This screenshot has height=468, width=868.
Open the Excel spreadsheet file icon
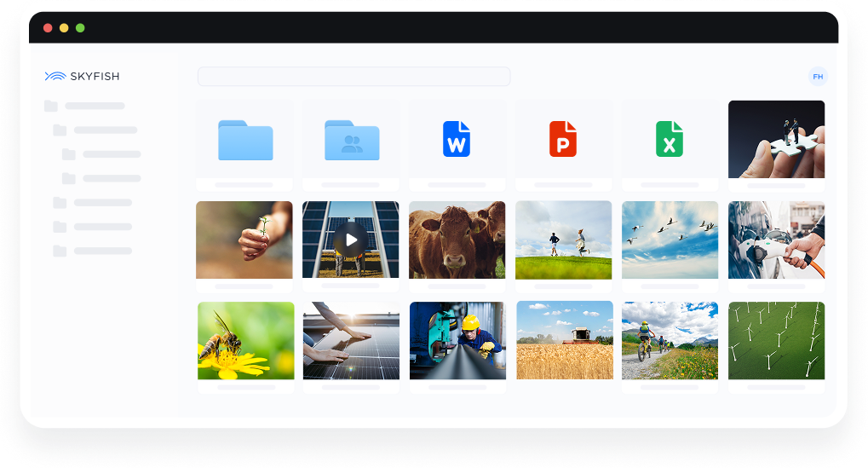[670, 139]
